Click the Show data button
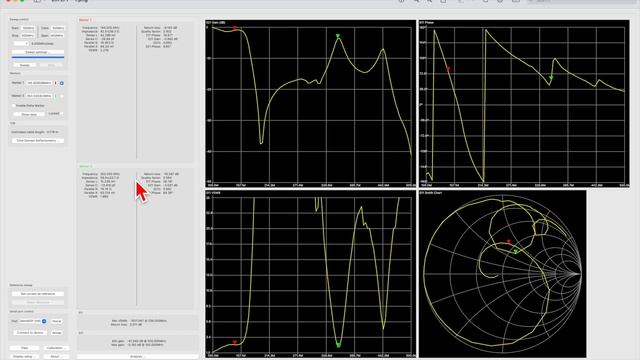The height and width of the screenshot is (360, 640). coord(29,114)
